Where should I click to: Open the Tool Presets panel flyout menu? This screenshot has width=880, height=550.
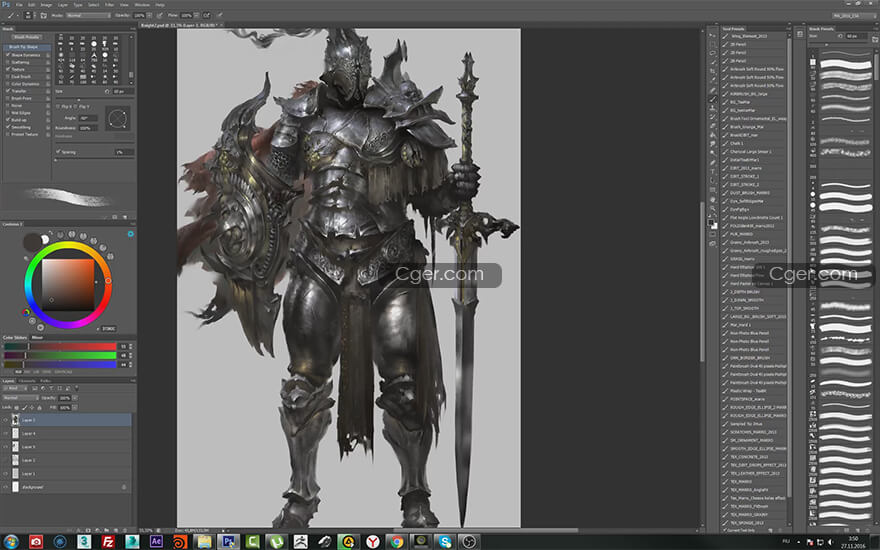pyautogui.click(x=788, y=29)
